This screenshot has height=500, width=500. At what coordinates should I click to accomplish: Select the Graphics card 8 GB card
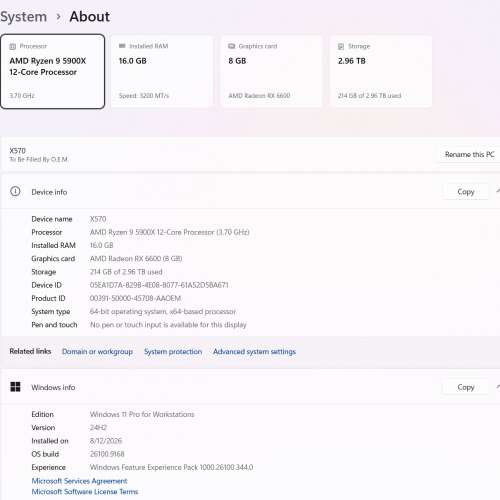click(x=271, y=71)
